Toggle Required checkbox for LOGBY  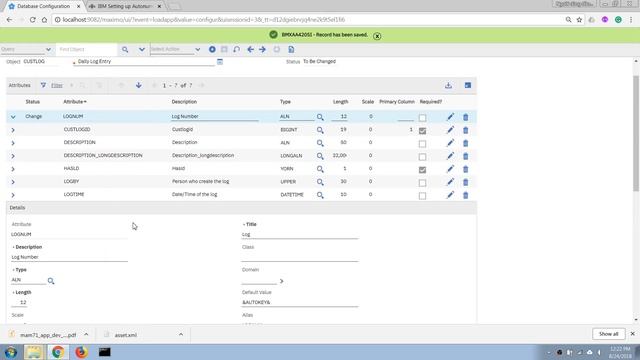coord(422,183)
